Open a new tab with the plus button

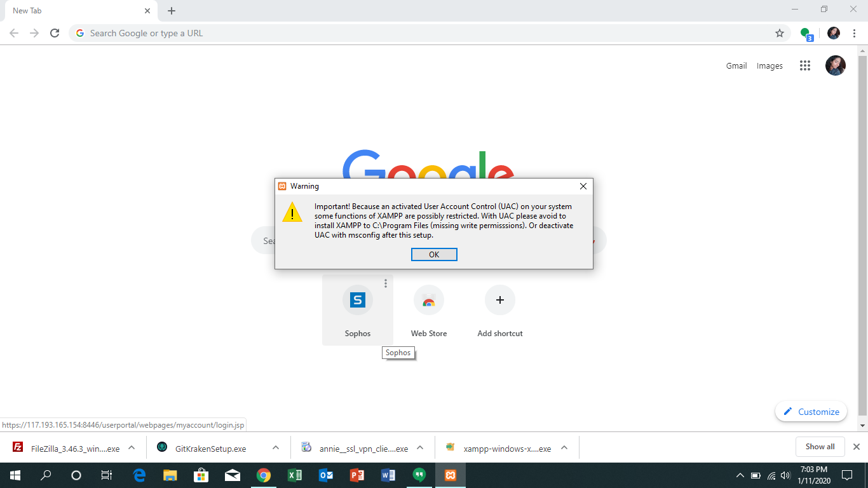coord(172,11)
